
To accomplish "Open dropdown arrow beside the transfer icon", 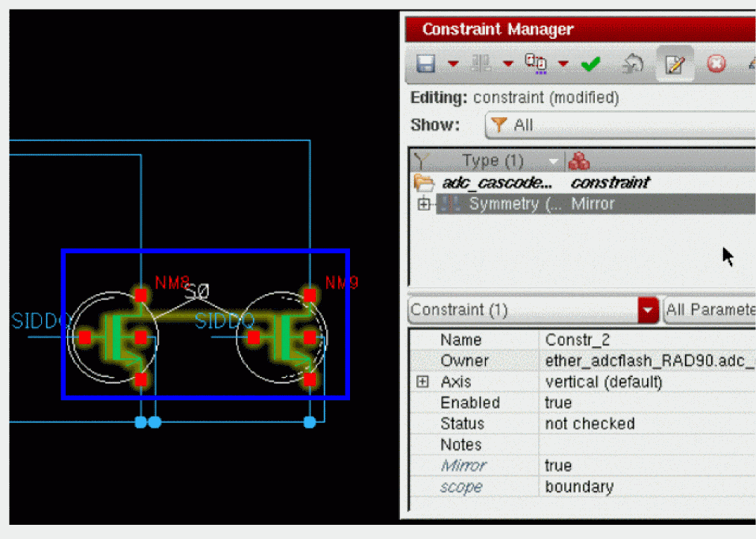I will 563,63.
